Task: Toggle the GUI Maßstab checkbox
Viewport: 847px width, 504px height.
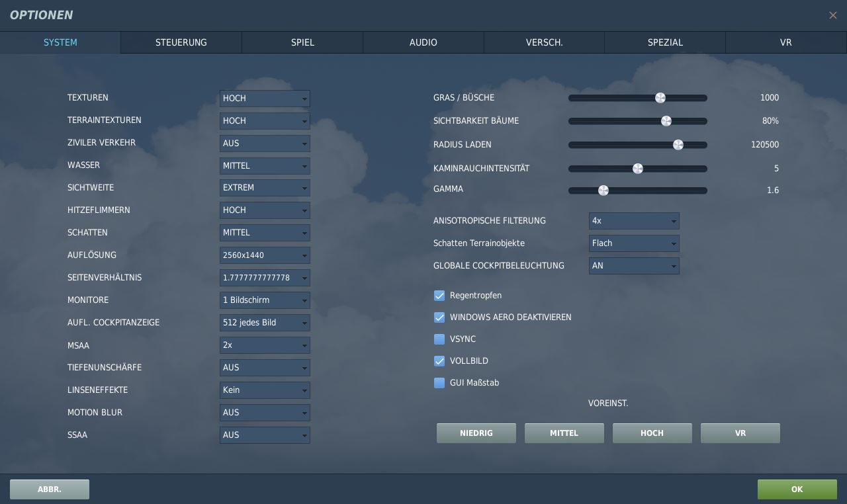Action: point(439,383)
